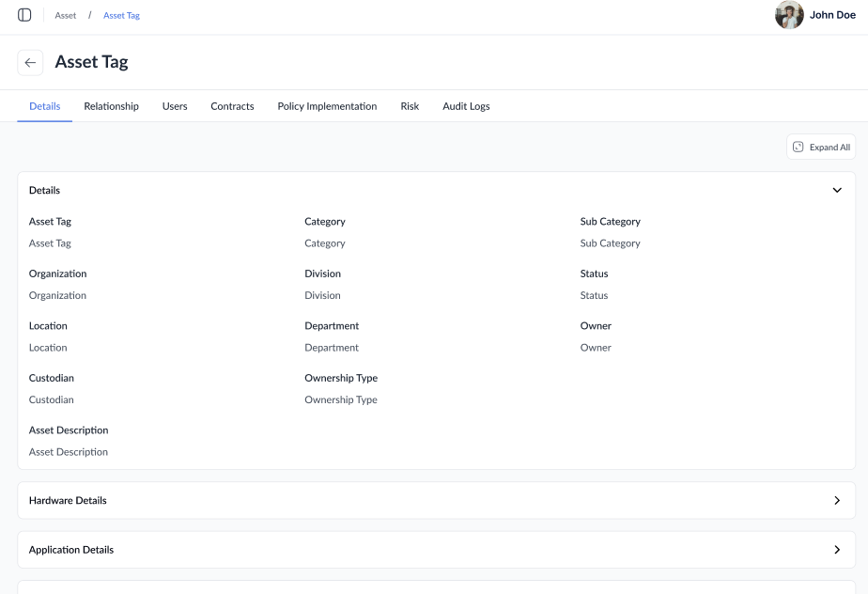Click the grey Category field value
This screenshot has height=594, width=868.
click(x=324, y=243)
